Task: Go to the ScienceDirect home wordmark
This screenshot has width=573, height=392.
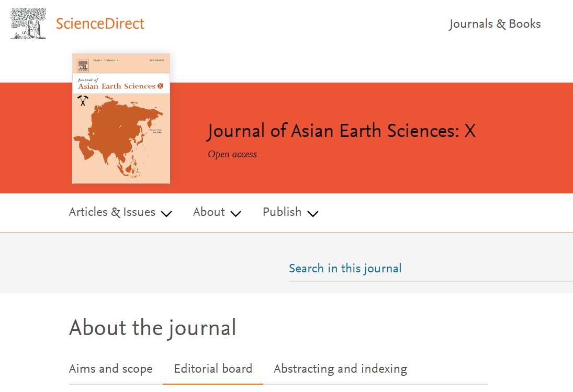Action: click(x=100, y=24)
